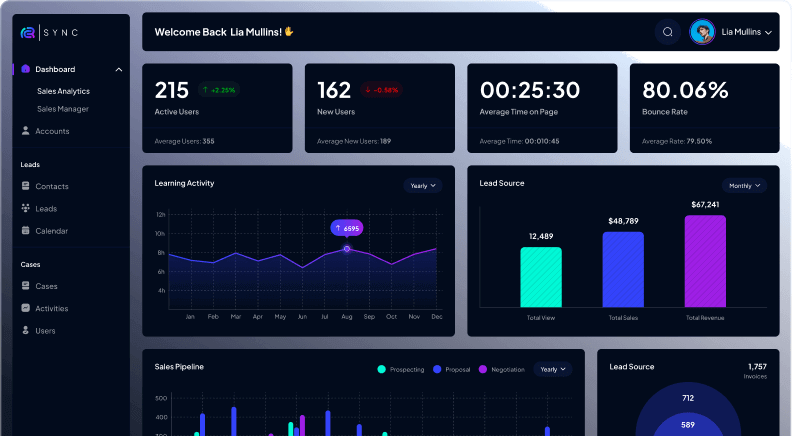Click the Contacts sidebar icon
This screenshot has width=792, height=436.
point(25,185)
